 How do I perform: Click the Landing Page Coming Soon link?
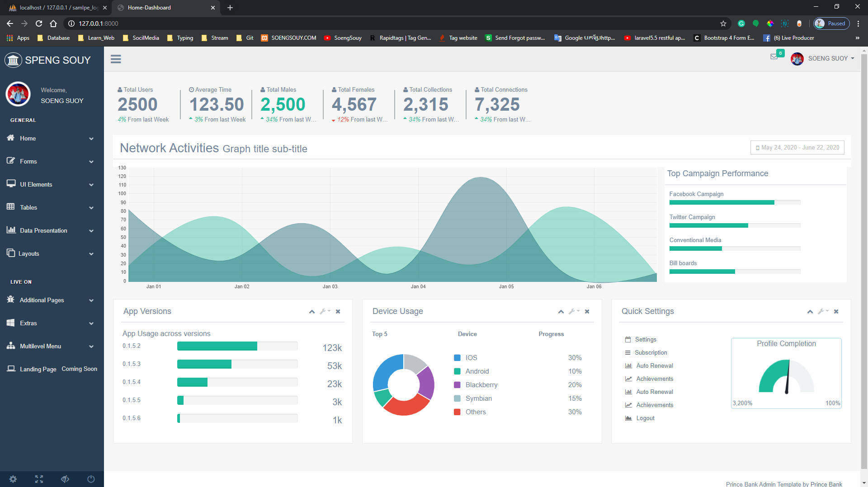[x=37, y=369]
